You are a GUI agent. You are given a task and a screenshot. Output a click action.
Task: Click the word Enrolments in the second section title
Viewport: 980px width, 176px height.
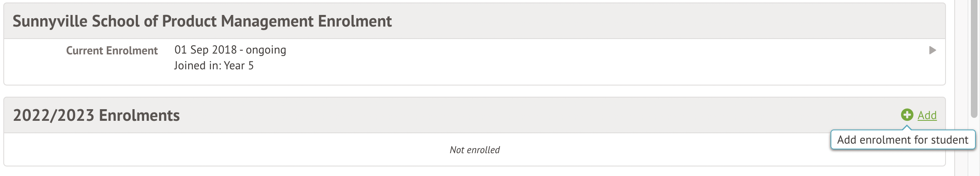point(139,115)
